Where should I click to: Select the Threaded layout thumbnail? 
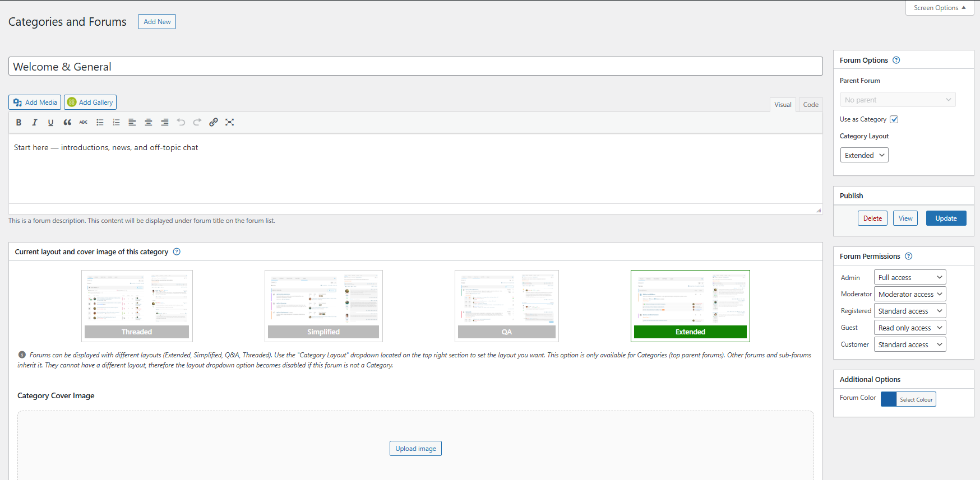[137, 306]
